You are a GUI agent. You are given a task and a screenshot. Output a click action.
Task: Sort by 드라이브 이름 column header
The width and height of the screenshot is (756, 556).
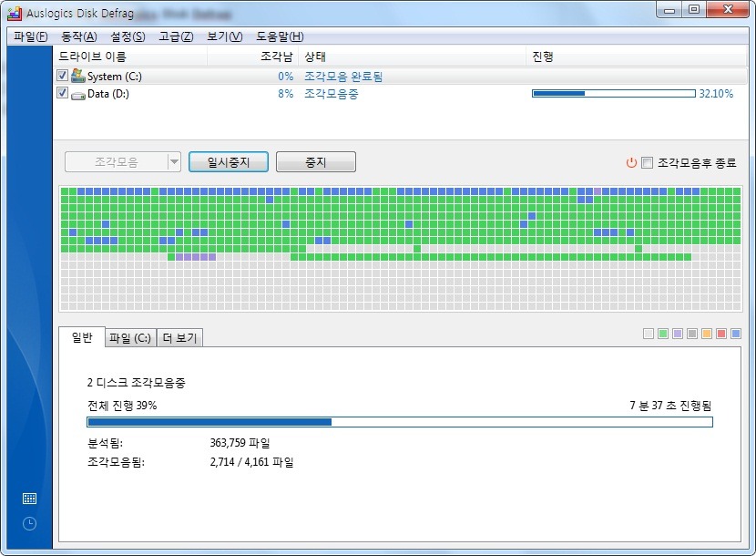coord(130,57)
